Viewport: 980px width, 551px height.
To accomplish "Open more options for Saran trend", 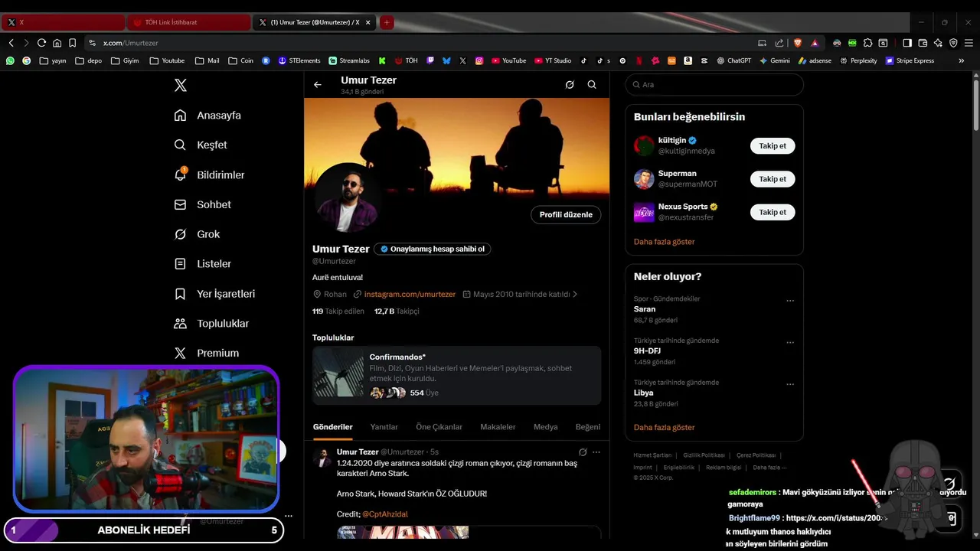I will [790, 301].
